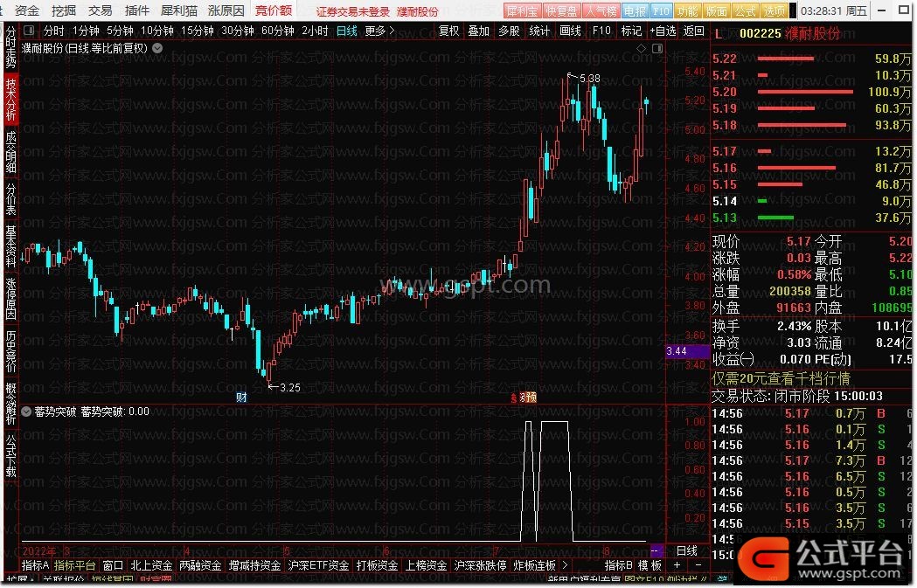Open the 版面 layout button

pos(717,11)
